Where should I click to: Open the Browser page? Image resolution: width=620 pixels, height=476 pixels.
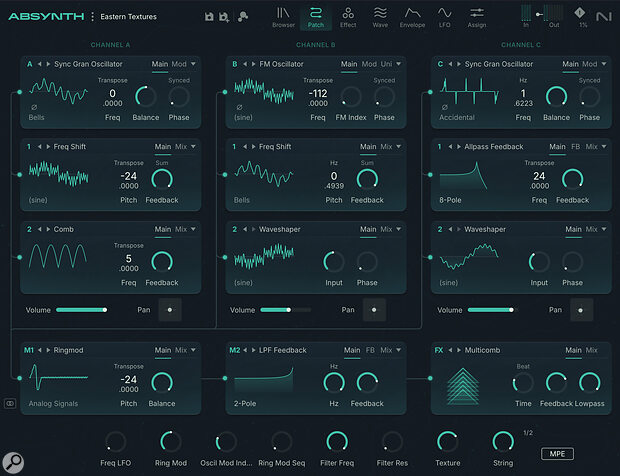[x=283, y=18]
